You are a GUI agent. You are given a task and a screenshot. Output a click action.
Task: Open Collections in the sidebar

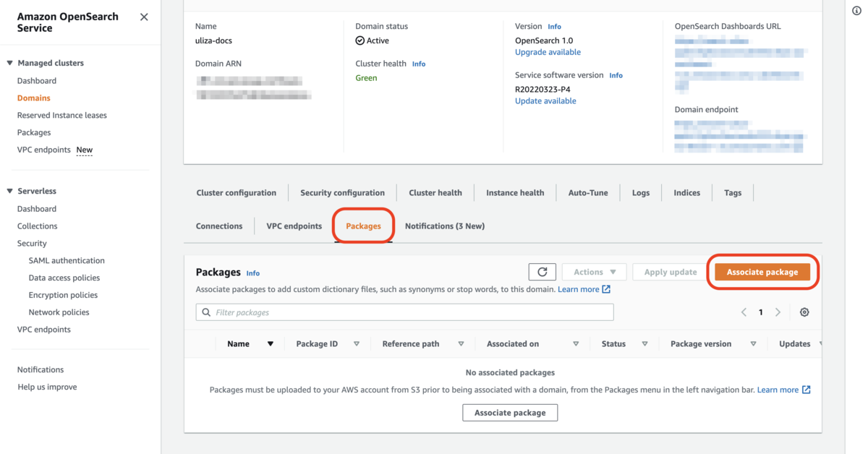(38, 226)
